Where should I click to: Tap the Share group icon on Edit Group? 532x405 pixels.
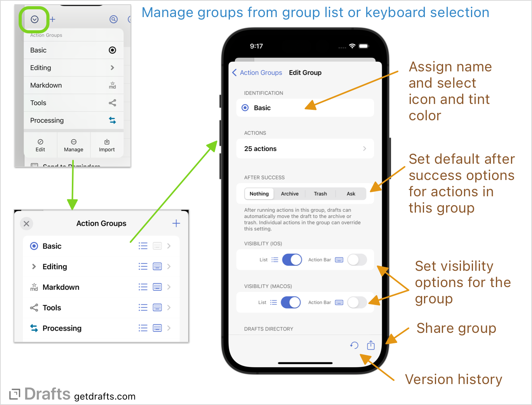(x=370, y=345)
